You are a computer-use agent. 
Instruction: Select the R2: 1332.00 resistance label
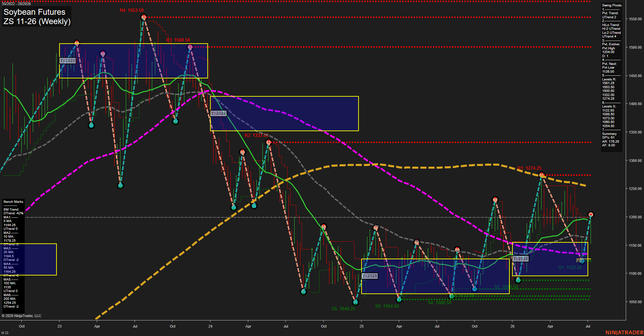[x=256, y=136]
